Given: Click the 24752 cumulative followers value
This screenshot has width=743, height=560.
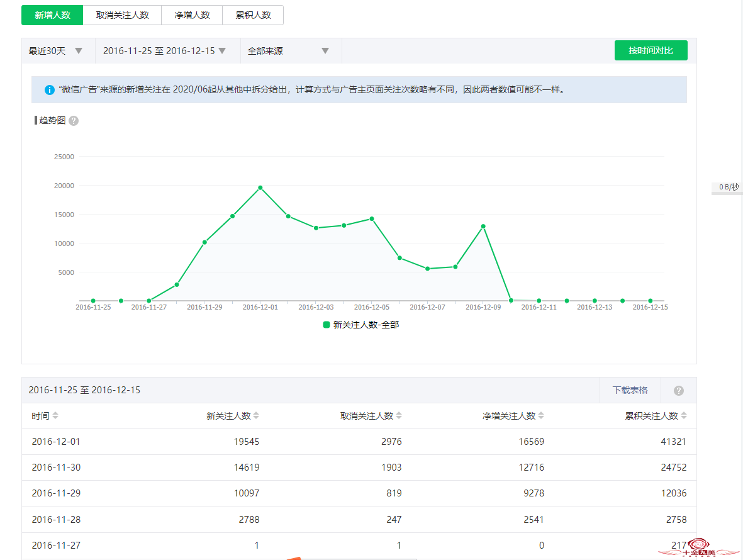Looking at the screenshot, I should pos(673,467).
